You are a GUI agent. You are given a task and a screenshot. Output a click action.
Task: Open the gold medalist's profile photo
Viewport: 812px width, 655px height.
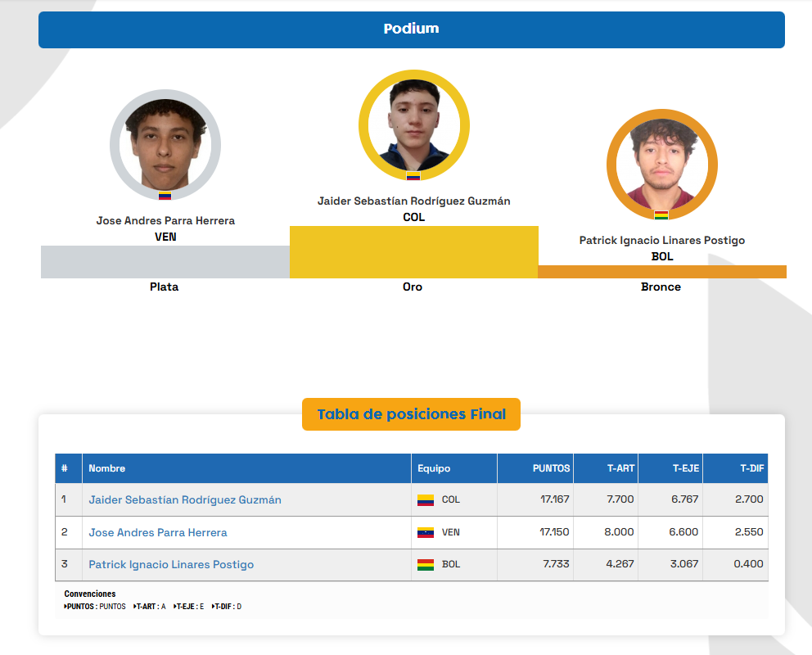click(x=413, y=123)
